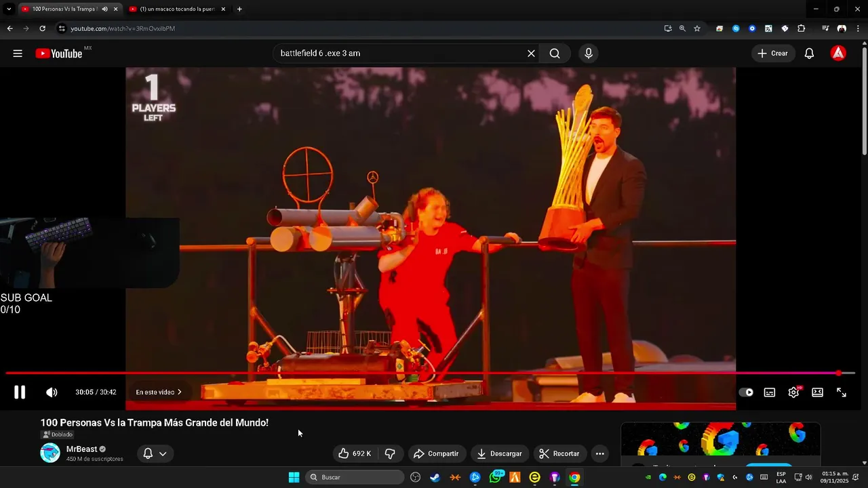868x488 pixels.
Task: Switch to theater mode
Action: [x=817, y=392]
